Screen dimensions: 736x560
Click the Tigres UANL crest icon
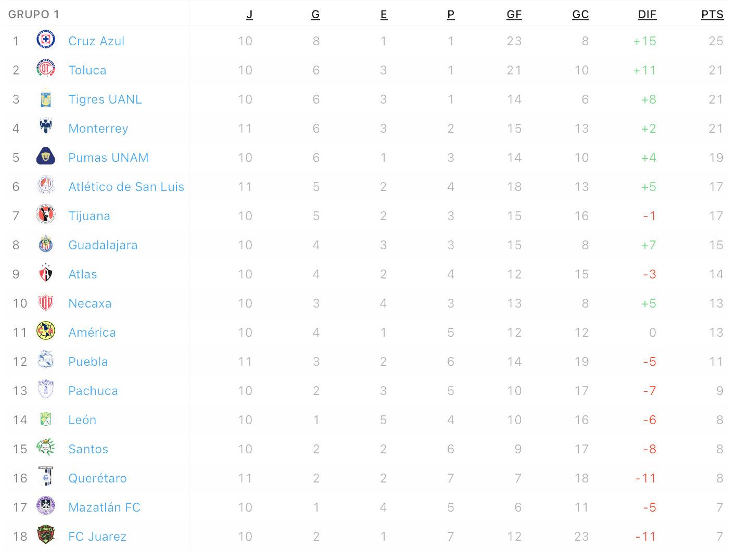tap(46, 99)
